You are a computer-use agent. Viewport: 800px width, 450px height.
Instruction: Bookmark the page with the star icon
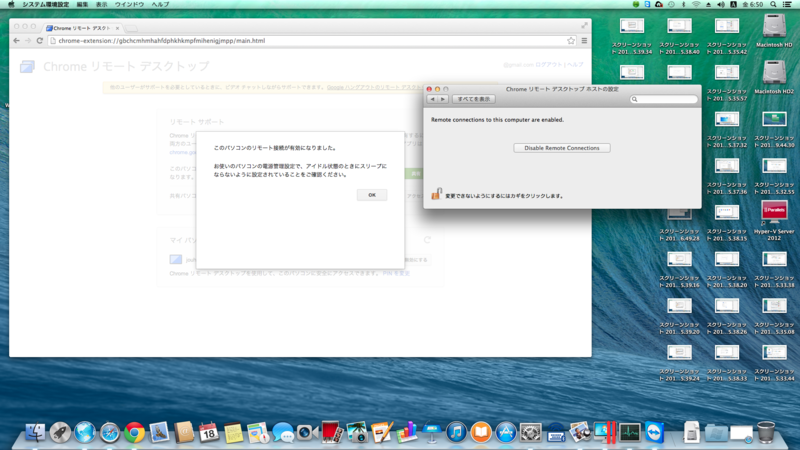click(571, 41)
